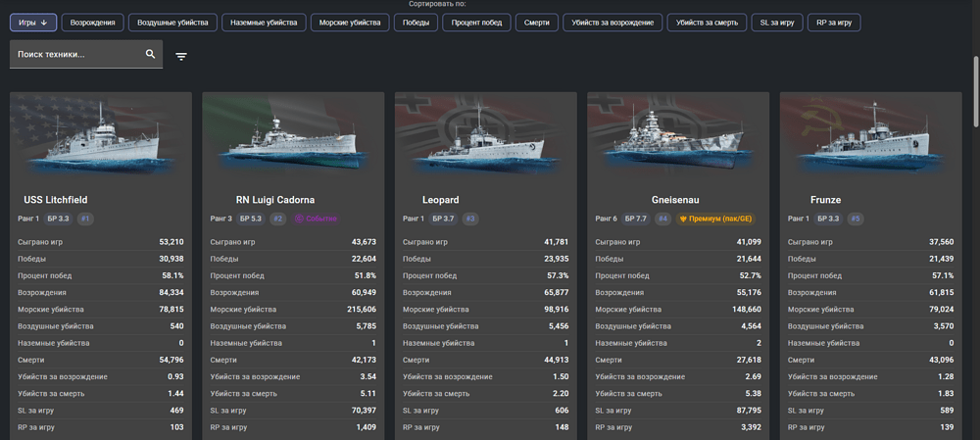Select the Gneisenau title

pyautogui.click(x=675, y=200)
